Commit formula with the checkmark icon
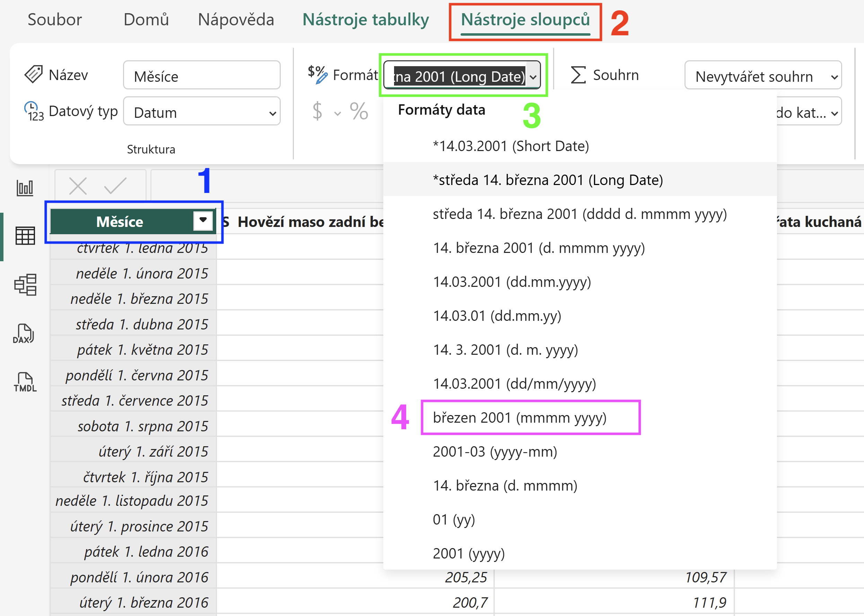The height and width of the screenshot is (616, 864). pyautogui.click(x=115, y=186)
